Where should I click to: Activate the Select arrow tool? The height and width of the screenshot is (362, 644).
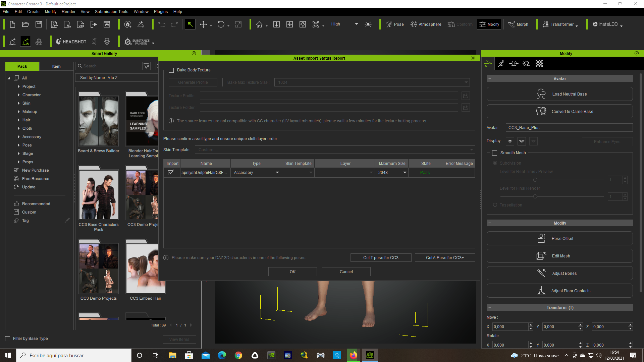(x=190, y=24)
